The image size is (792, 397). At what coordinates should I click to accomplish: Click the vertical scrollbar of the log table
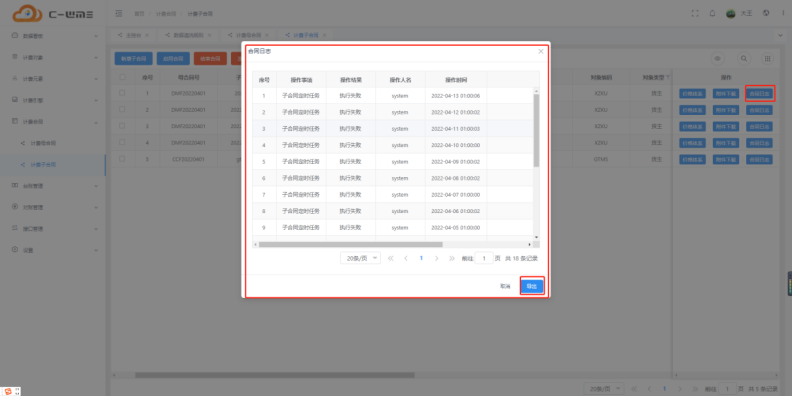pos(536,130)
